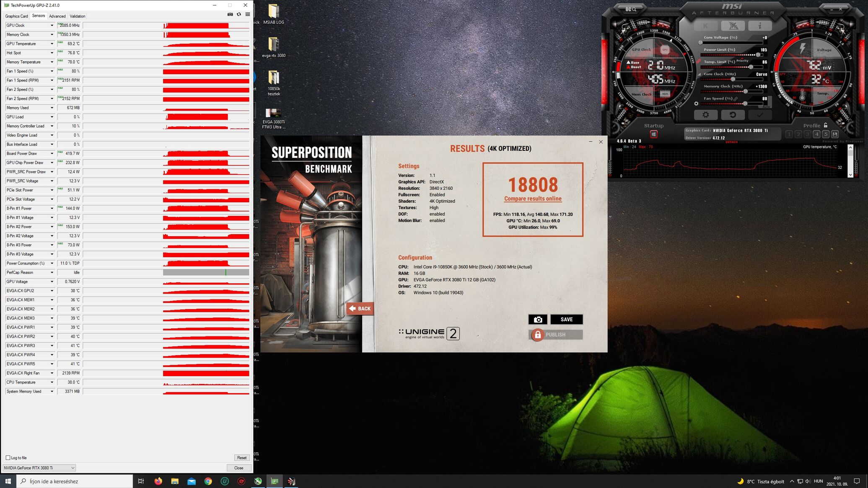Open Task View on taskbar
Viewport: 868px width, 488px height.
pyautogui.click(x=141, y=481)
